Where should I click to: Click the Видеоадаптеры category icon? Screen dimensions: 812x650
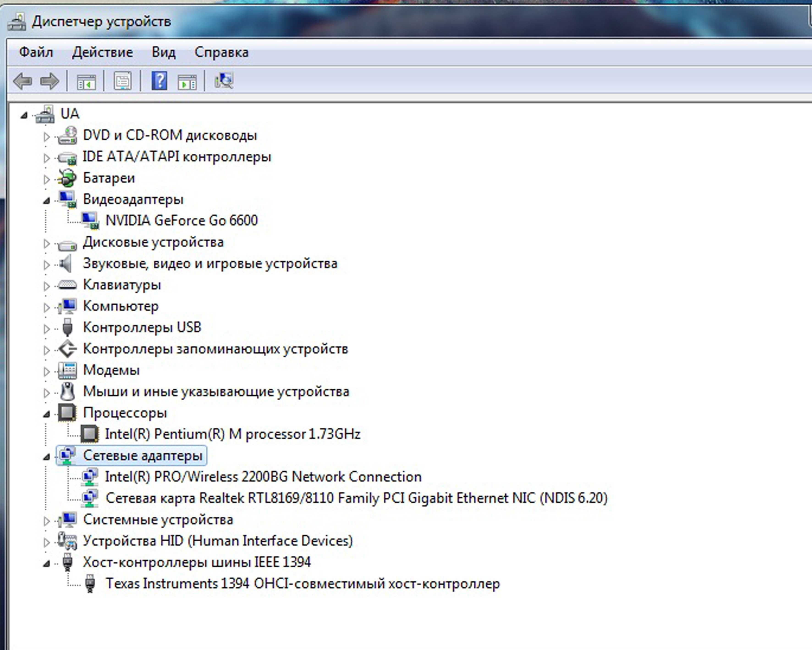(x=67, y=199)
